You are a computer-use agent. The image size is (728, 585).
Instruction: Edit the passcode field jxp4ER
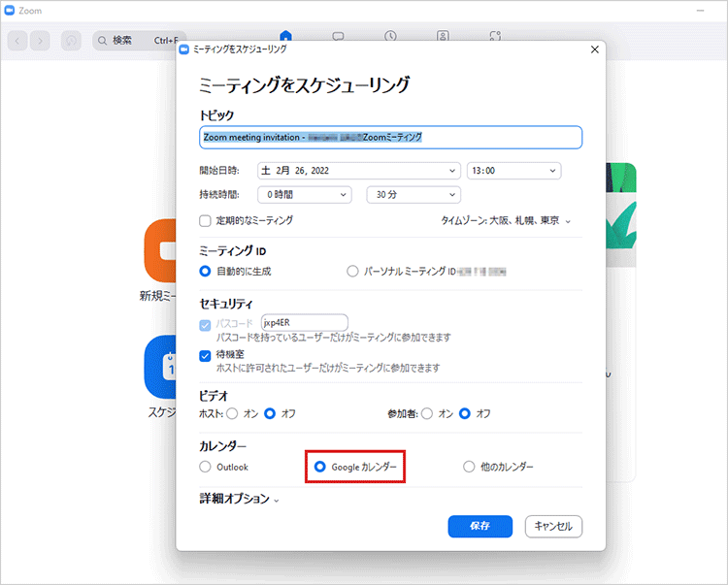(x=304, y=322)
